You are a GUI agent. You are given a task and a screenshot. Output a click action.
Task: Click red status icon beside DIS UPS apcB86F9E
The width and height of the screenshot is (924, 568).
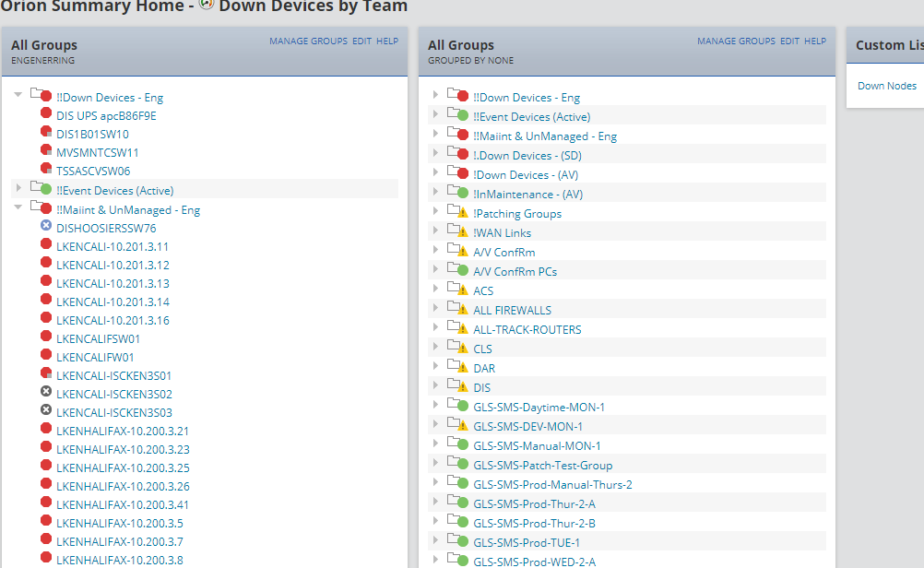coord(46,112)
